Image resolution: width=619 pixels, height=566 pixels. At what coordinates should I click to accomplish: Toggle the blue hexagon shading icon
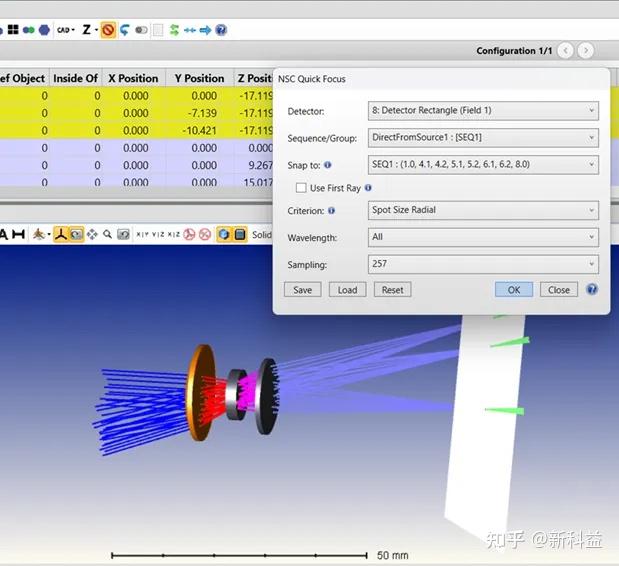click(x=224, y=234)
